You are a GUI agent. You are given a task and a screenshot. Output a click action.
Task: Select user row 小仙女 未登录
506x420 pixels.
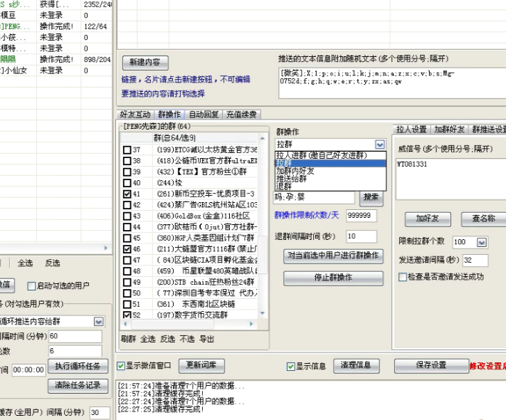click(56, 70)
